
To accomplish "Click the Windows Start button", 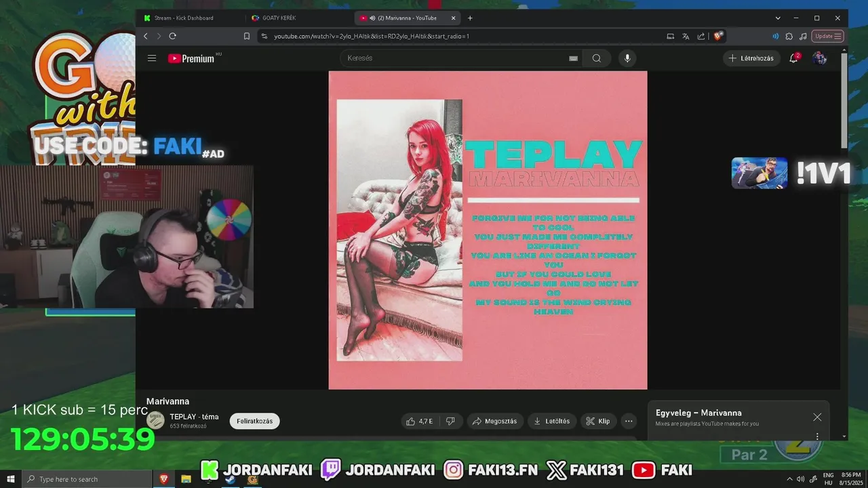I will pyautogui.click(x=10, y=479).
